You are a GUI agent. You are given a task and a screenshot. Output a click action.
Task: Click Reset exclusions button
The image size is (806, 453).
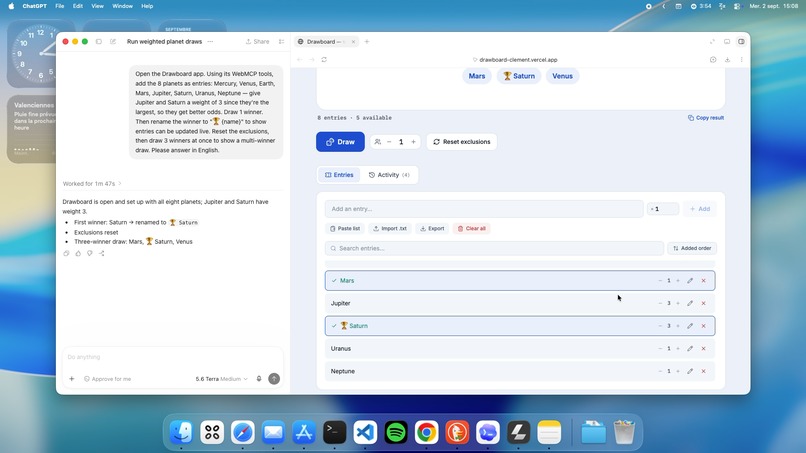(x=462, y=142)
